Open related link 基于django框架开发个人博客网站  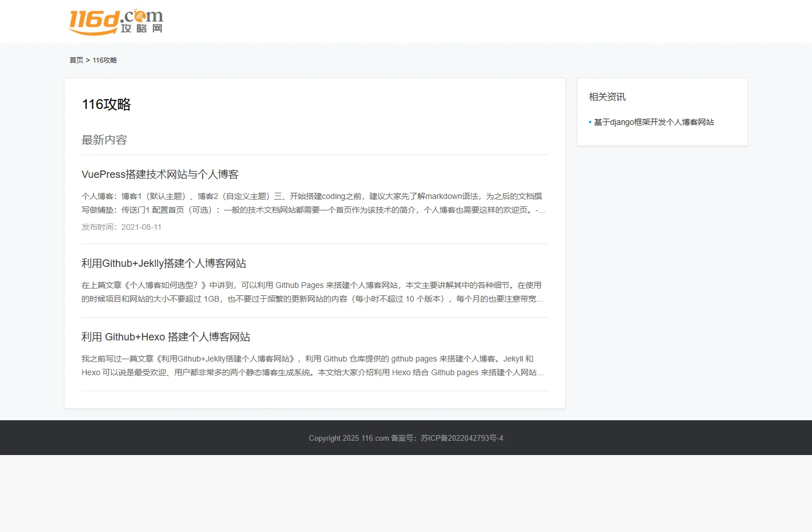654,122
